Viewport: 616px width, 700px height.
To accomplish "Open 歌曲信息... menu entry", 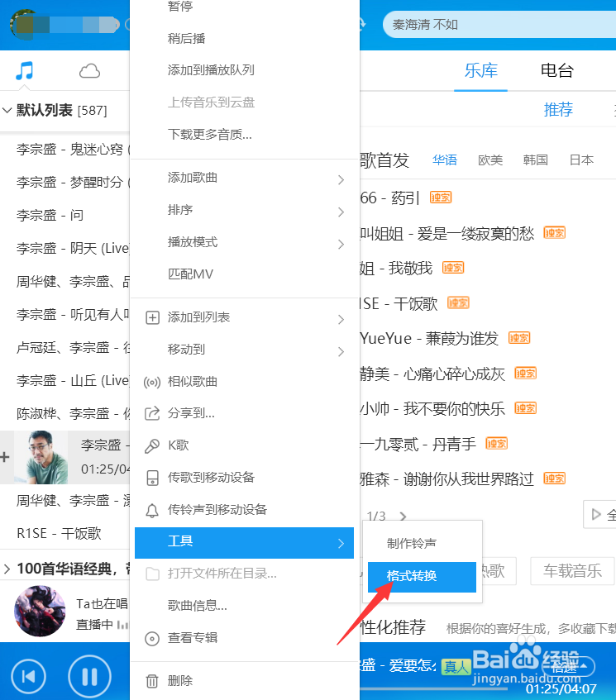I will [x=197, y=606].
